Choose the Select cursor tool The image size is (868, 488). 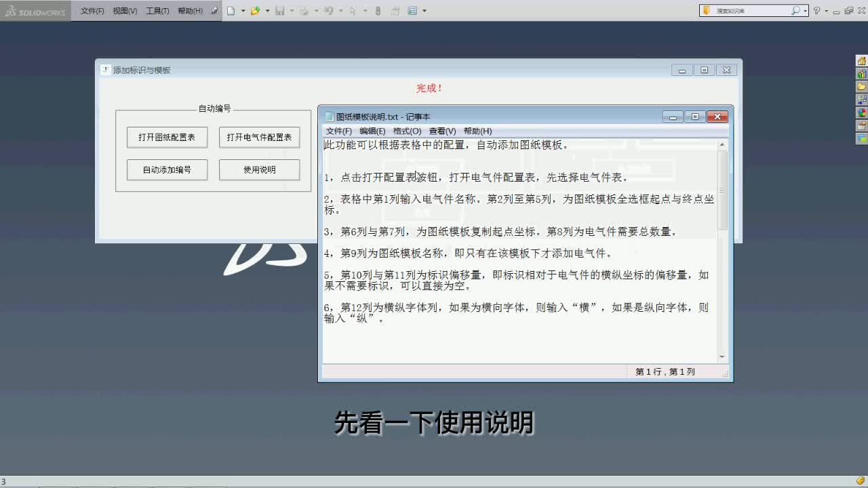(353, 11)
